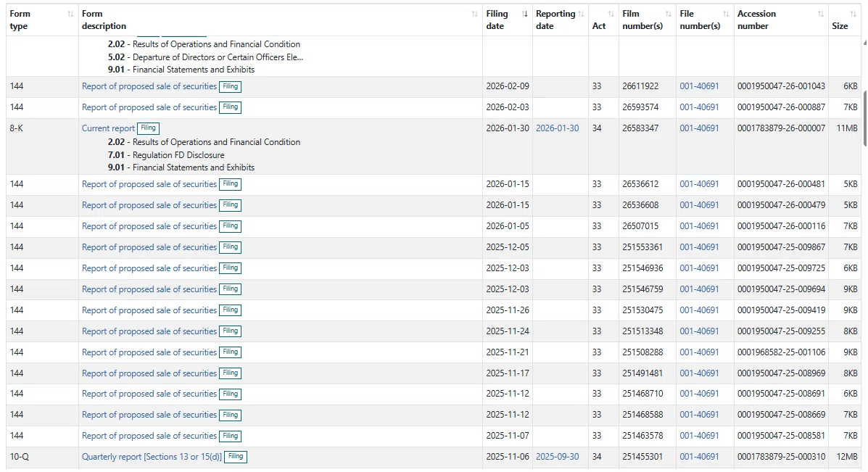Select film number 26536608
868x472 pixels.
tap(640, 205)
